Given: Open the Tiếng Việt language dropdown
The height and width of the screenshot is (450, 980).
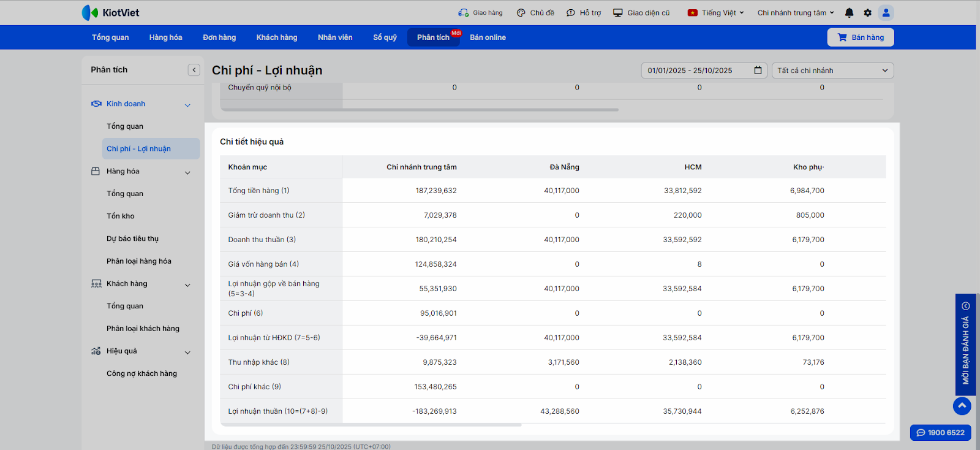Looking at the screenshot, I should (x=715, y=13).
